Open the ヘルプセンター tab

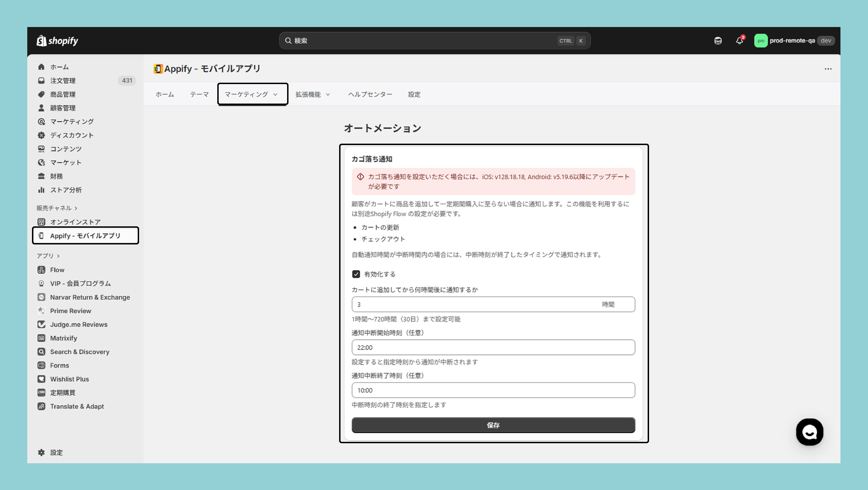(370, 94)
